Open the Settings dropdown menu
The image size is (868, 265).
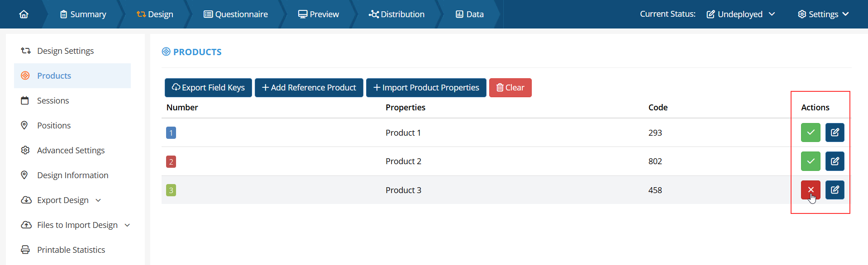(x=823, y=14)
